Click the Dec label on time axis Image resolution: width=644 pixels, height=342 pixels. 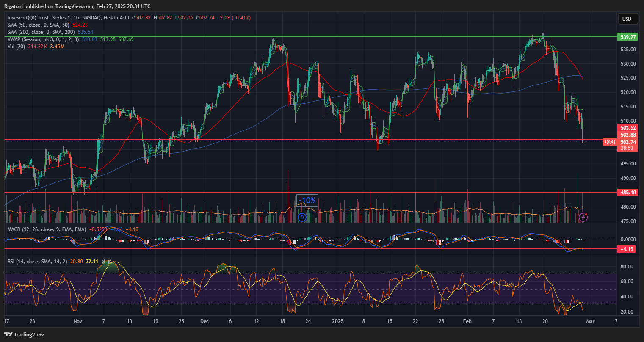(x=204, y=321)
